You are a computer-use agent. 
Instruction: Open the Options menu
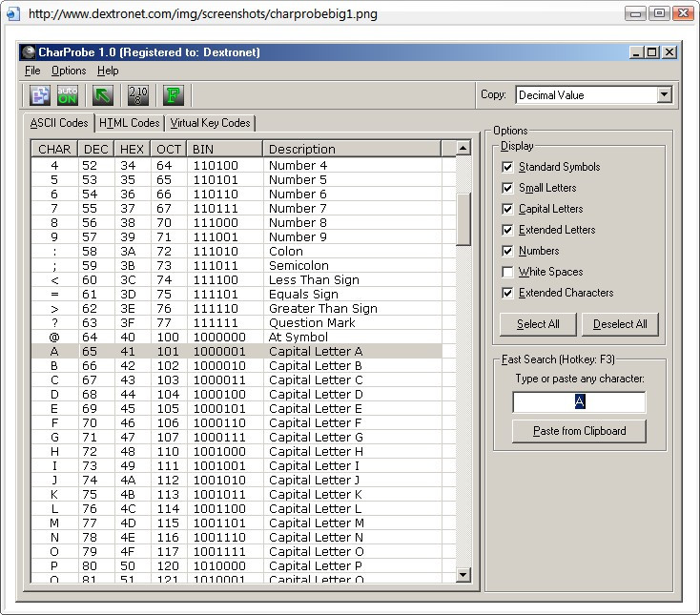[69, 71]
